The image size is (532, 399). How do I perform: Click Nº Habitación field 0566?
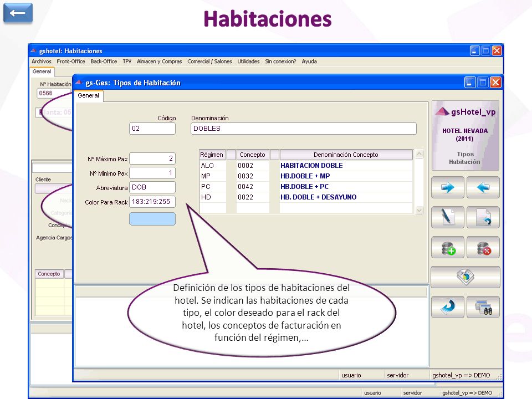coord(53,93)
